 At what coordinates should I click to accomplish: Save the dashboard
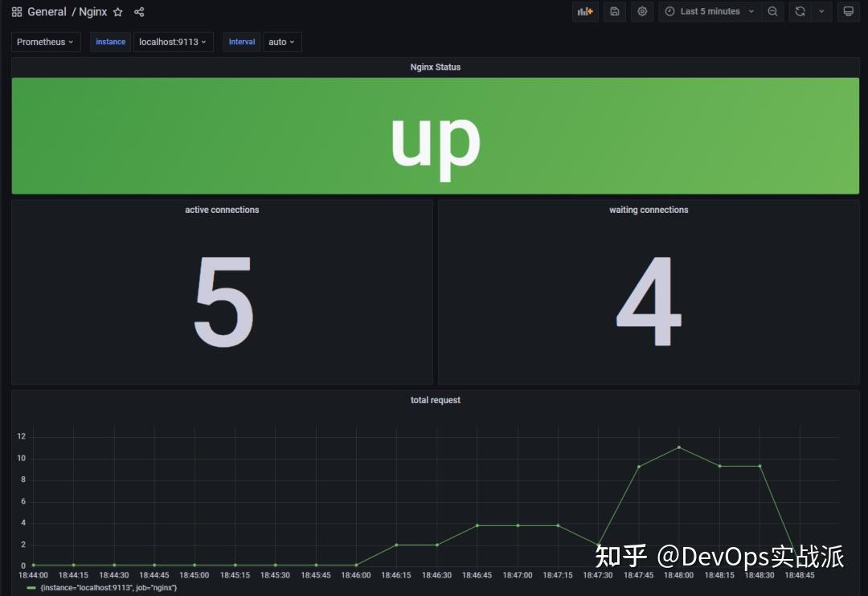pyautogui.click(x=615, y=11)
